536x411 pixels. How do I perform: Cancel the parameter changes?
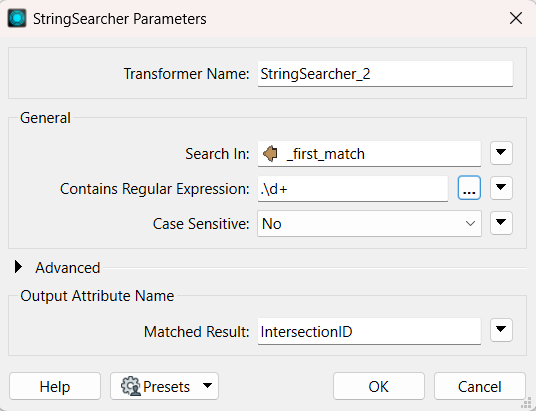tap(480, 386)
